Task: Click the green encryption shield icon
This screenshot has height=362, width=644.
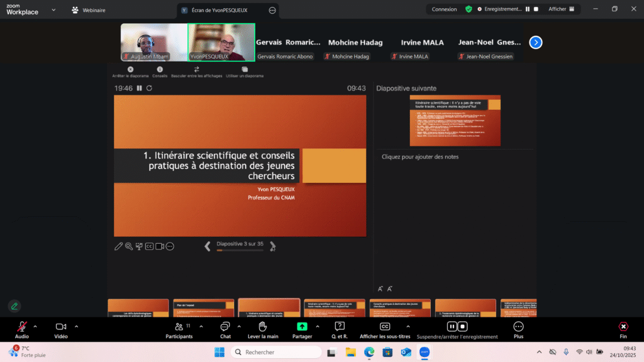Action: click(469, 9)
